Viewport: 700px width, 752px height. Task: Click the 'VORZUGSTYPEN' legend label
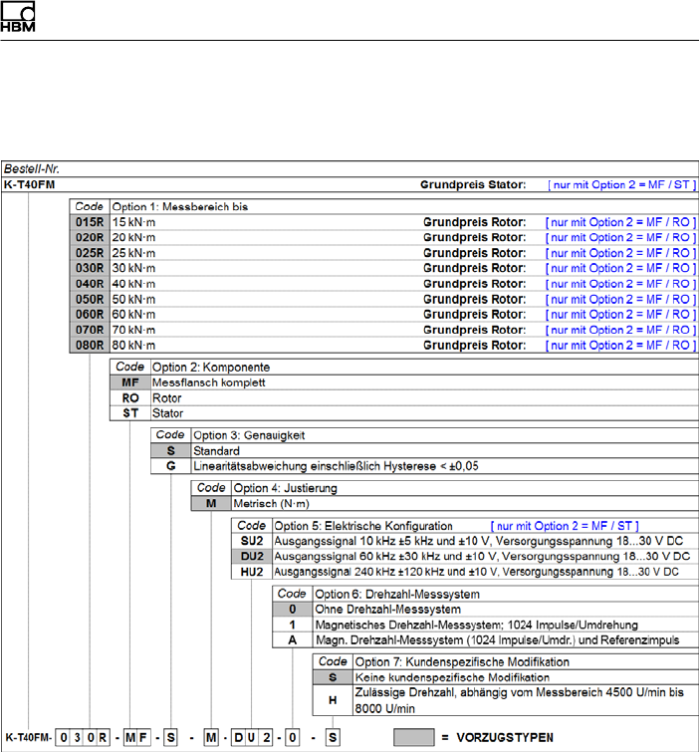pyautogui.click(x=505, y=737)
